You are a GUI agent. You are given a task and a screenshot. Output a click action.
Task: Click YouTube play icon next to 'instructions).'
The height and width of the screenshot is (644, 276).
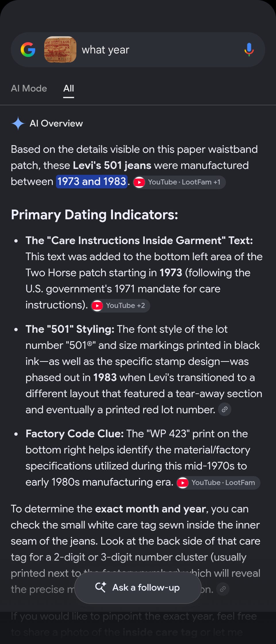point(97,306)
